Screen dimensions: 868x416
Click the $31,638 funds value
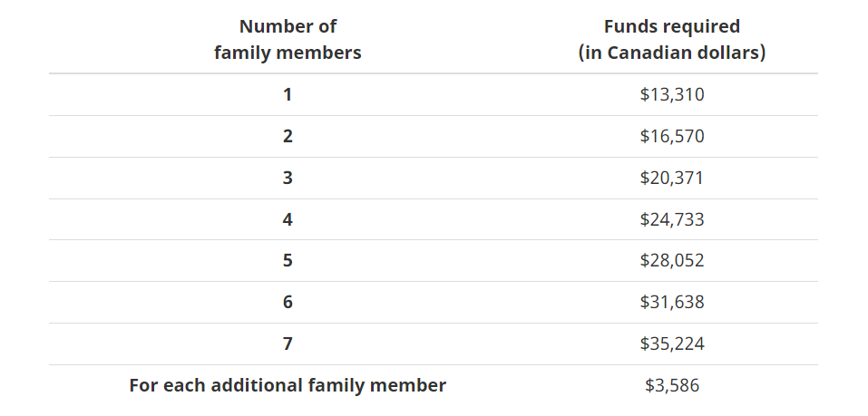tap(672, 302)
